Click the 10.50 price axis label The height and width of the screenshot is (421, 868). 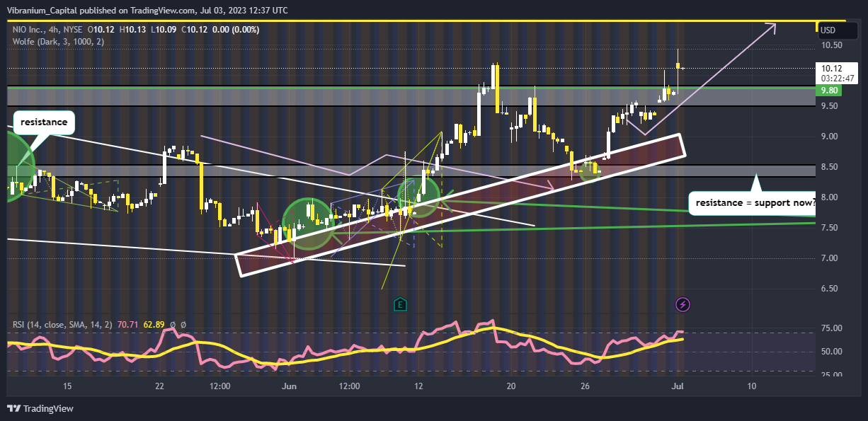click(x=831, y=45)
